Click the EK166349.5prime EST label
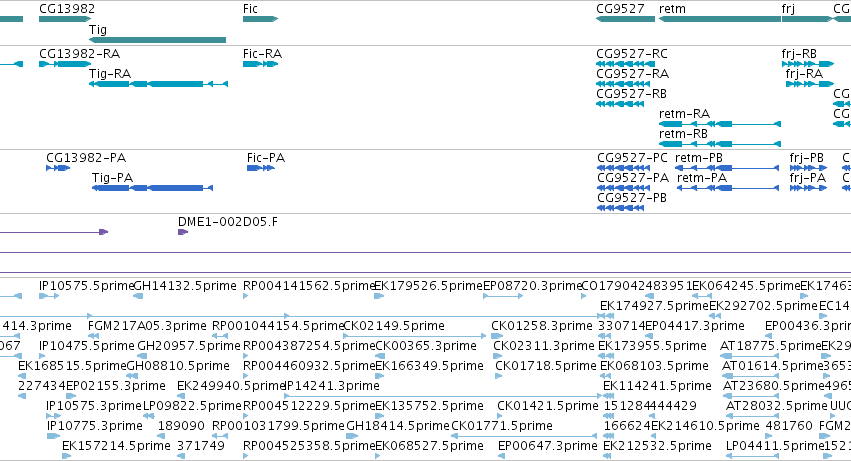Viewport: 851px width, 461px height. pos(429,366)
